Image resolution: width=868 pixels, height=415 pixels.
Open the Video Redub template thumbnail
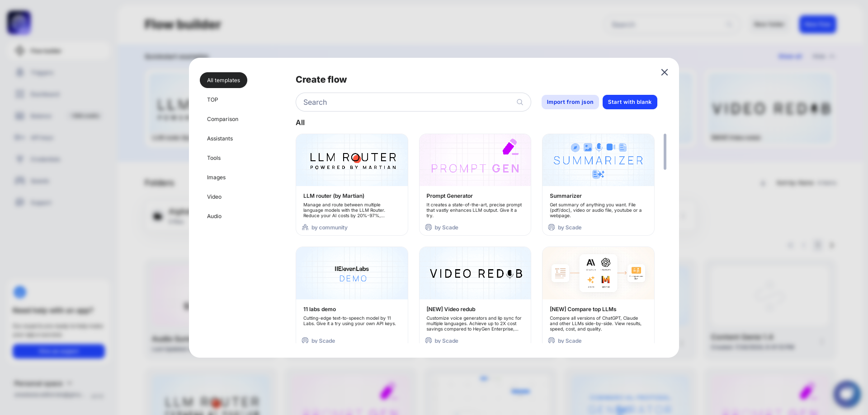tap(475, 273)
